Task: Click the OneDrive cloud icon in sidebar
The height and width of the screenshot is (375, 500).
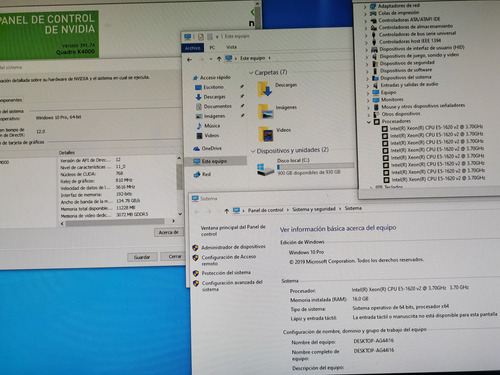Action: pos(197,148)
